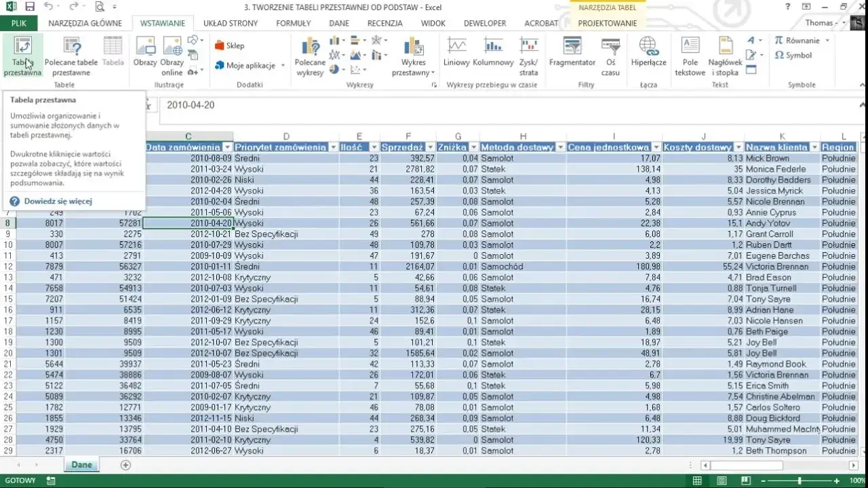Screen dimensions: 868x488
Task: Click the Fragmentator filter icon
Action: point(572,56)
